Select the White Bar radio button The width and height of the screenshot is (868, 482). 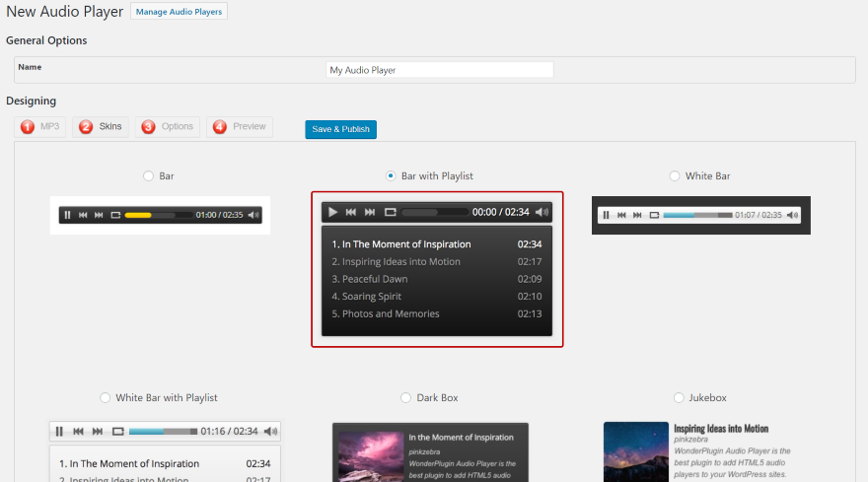click(675, 176)
